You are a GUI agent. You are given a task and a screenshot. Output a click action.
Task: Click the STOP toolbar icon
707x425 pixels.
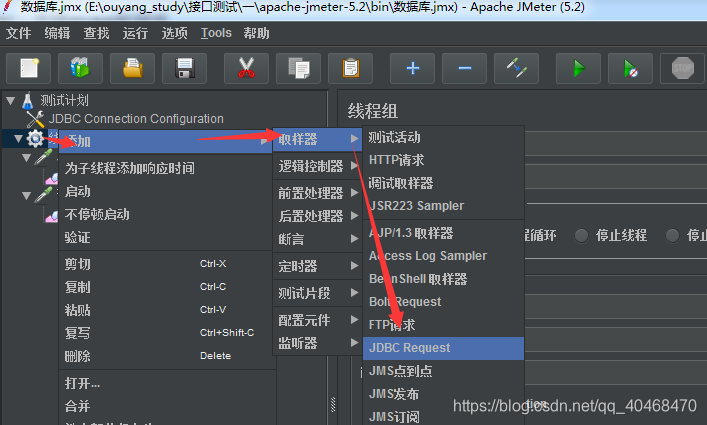pos(683,69)
